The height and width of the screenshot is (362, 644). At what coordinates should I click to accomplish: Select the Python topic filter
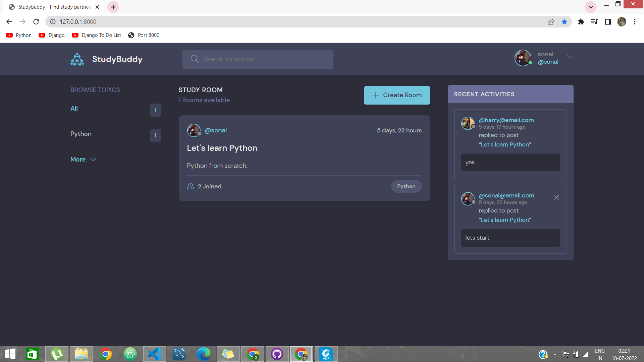pos(81,134)
